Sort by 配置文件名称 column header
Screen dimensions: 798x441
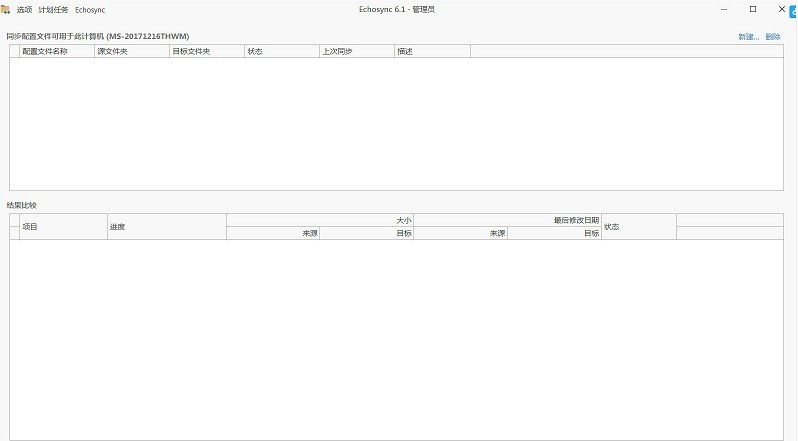57,51
